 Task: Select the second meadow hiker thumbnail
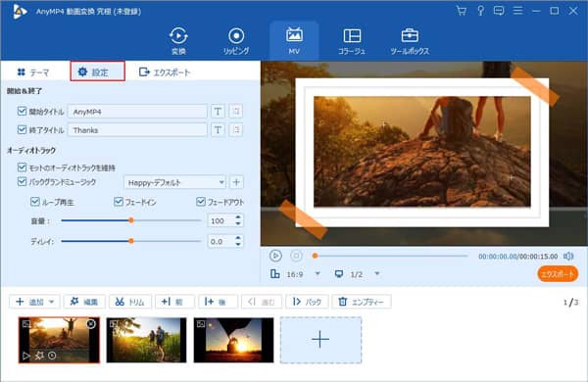click(146, 340)
